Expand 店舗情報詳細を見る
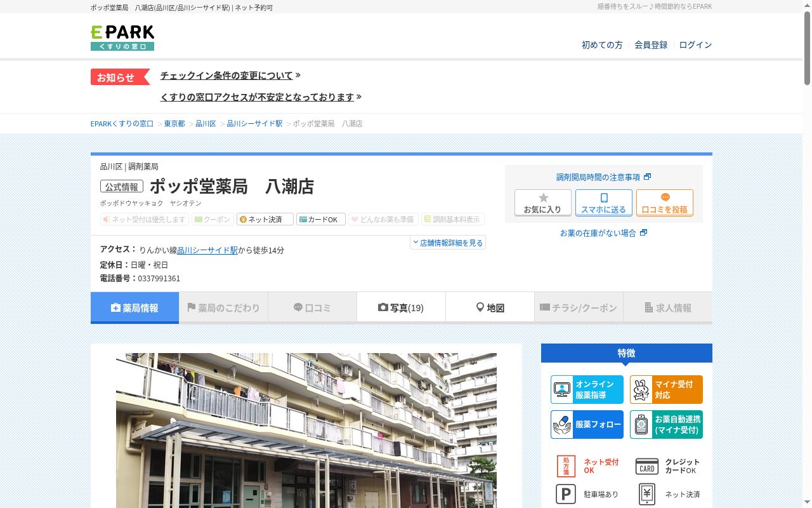 tap(448, 243)
